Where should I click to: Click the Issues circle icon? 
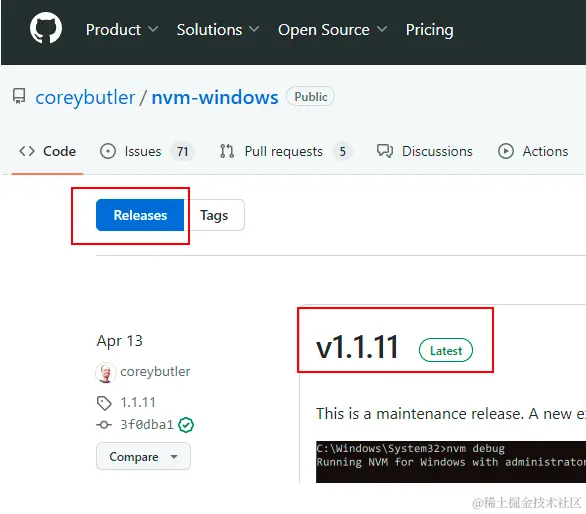tap(108, 151)
